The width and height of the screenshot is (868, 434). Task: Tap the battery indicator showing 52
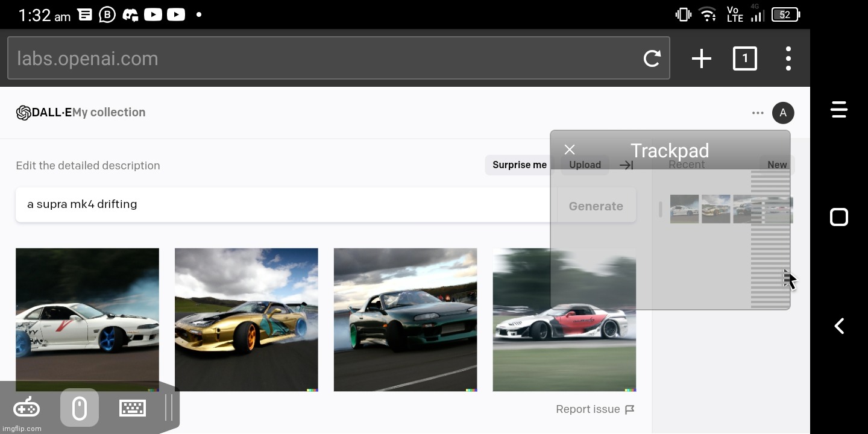pyautogui.click(x=786, y=14)
